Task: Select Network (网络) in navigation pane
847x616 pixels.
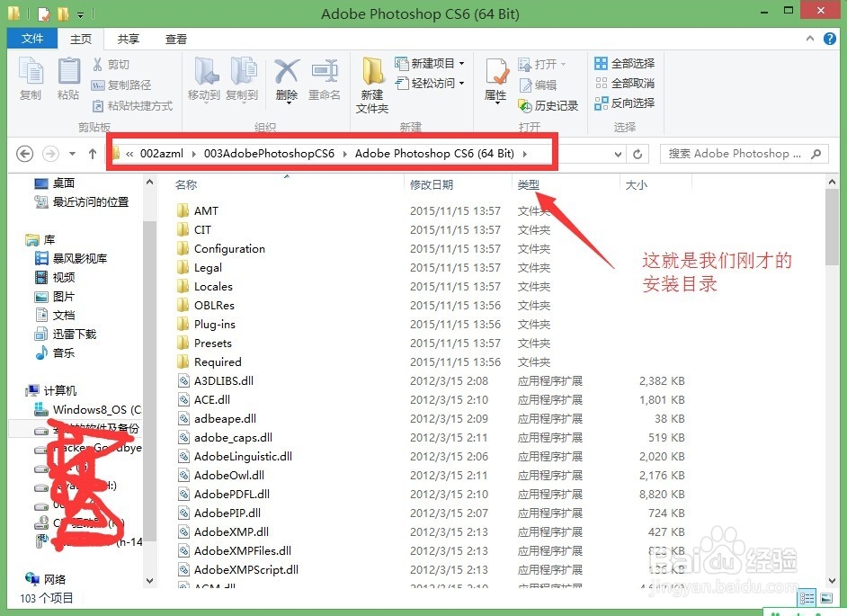Action: coord(45,579)
